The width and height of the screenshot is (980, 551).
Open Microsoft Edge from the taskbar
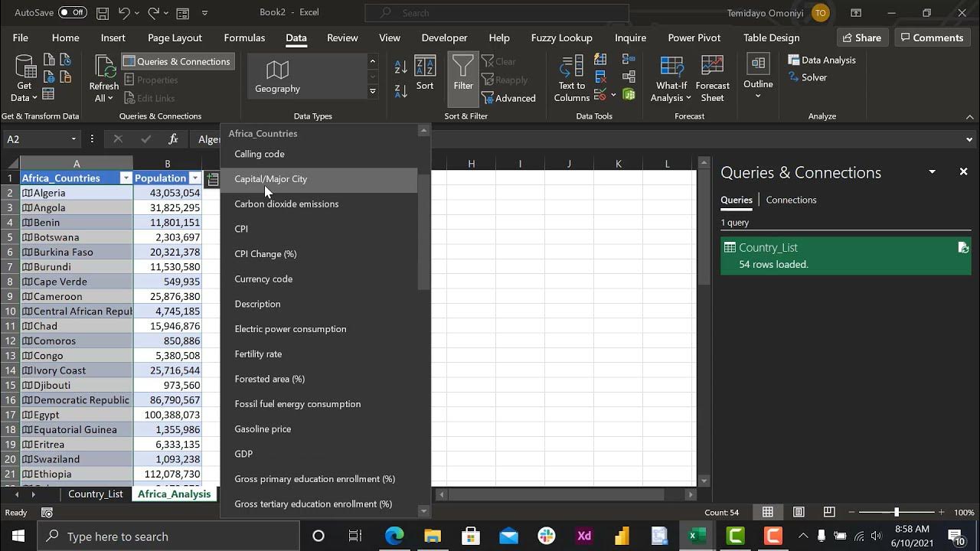(394, 536)
